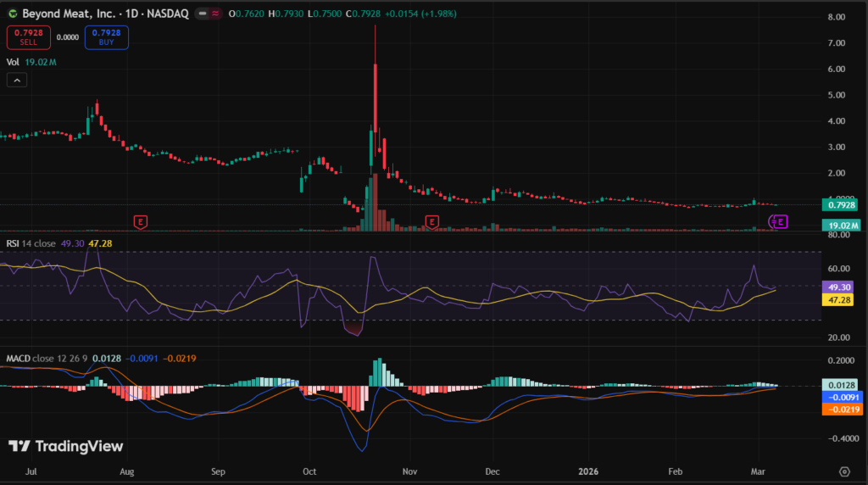Click the upcoming March earnings marker icon
Viewport: 868px width, 485px height.
point(781,221)
